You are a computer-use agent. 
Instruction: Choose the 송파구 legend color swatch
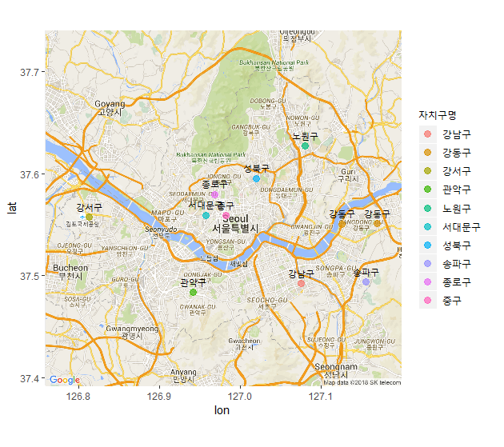(x=427, y=264)
